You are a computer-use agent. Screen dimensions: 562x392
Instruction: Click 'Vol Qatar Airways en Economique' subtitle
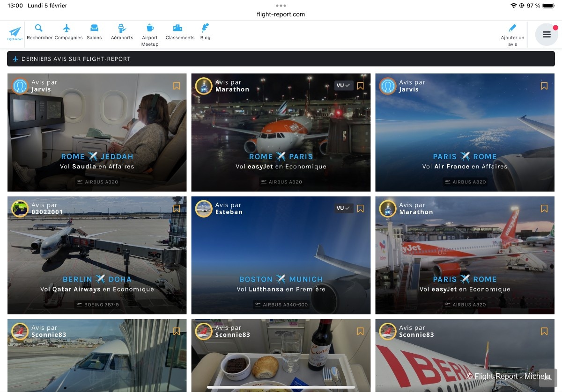click(x=97, y=289)
